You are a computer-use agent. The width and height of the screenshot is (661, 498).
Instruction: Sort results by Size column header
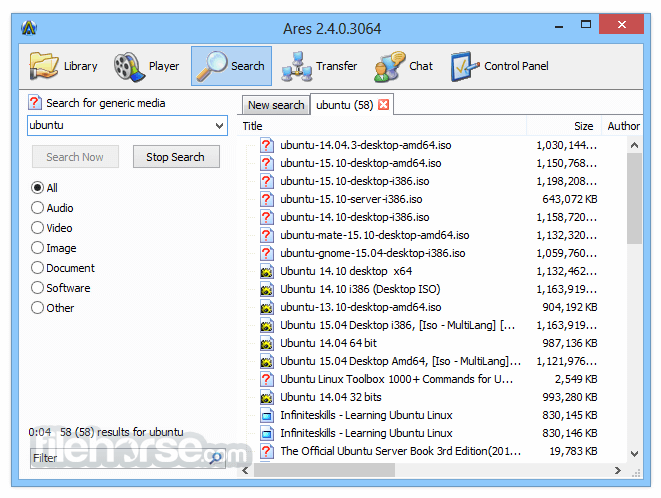point(564,126)
